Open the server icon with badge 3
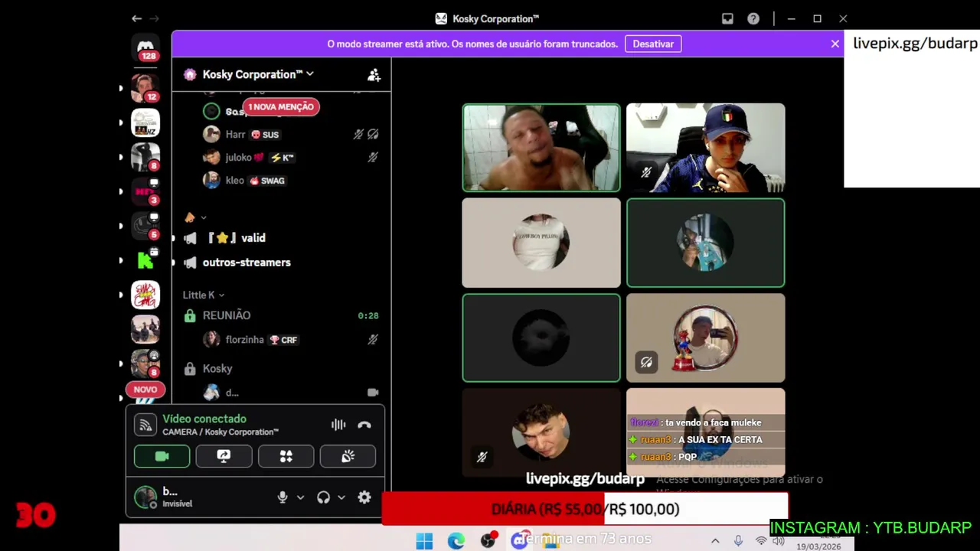 (x=145, y=191)
